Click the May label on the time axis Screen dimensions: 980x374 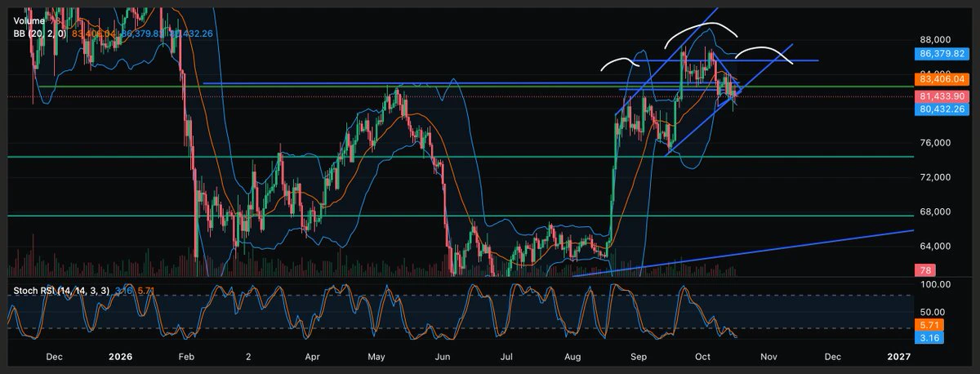tap(376, 357)
